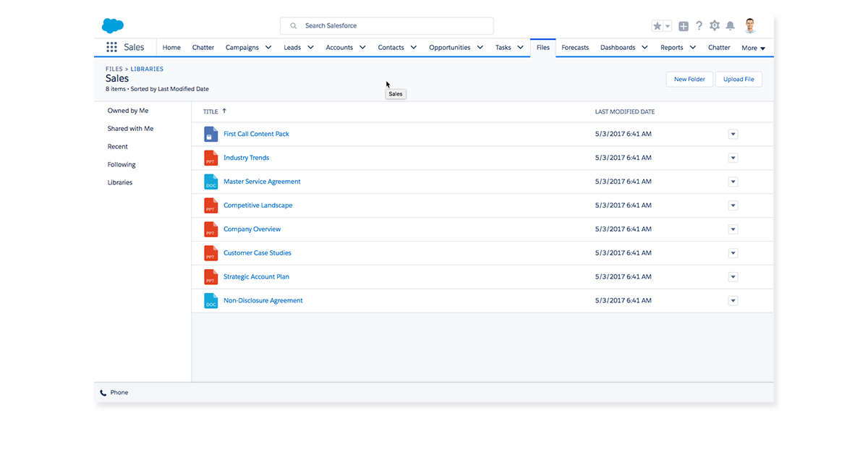Click the Global Actions plus icon
The image size is (868, 463).
(684, 26)
